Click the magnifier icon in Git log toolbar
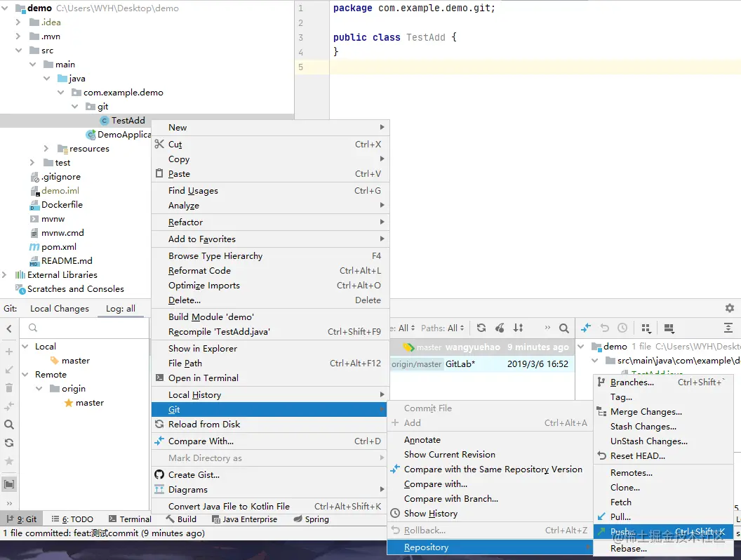The width and height of the screenshot is (741, 560). tap(563, 328)
